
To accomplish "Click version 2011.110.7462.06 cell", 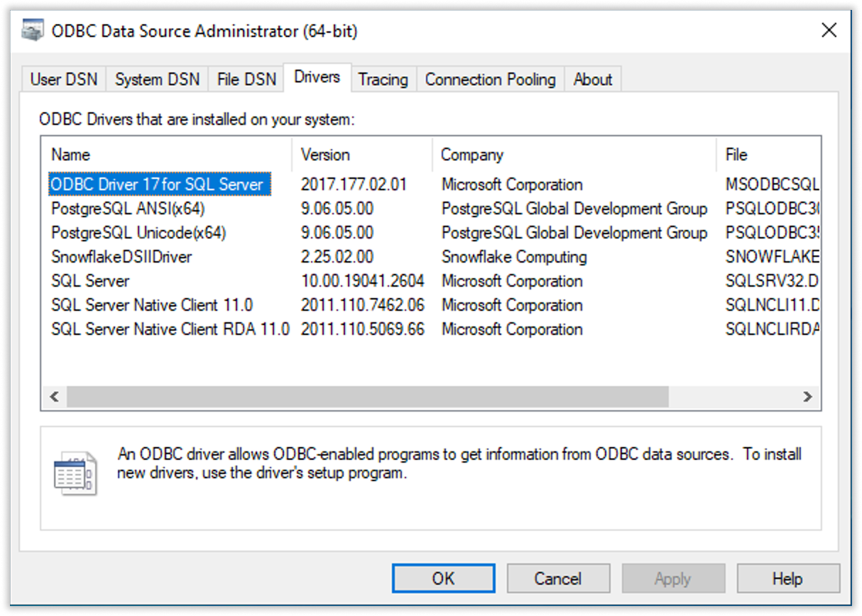I will pyautogui.click(x=363, y=305).
